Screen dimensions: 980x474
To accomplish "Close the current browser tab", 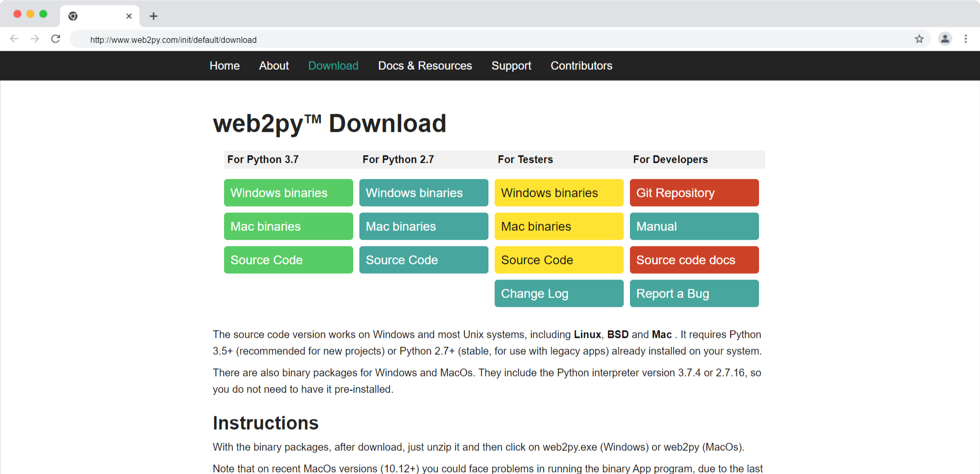I will tap(129, 16).
